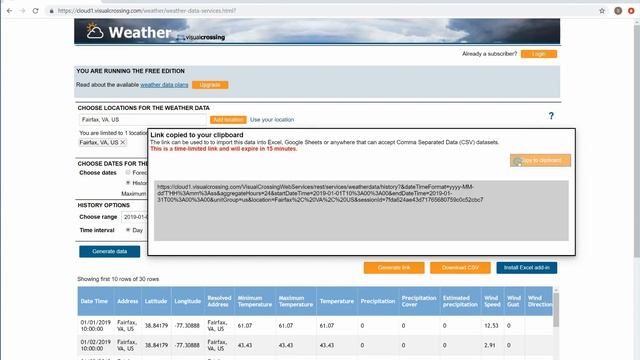
Task: Click the Wind Speed column header
Action: [492, 301]
